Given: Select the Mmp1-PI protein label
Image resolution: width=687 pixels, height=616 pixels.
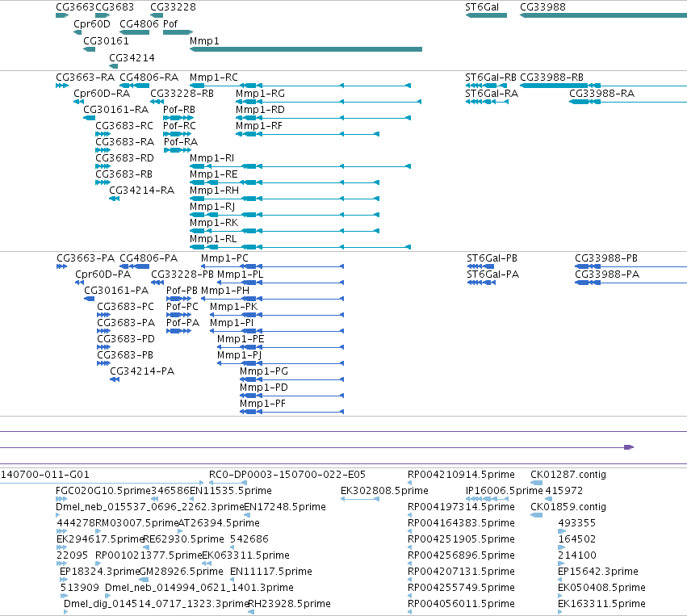Looking at the screenshot, I should (x=232, y=323).
